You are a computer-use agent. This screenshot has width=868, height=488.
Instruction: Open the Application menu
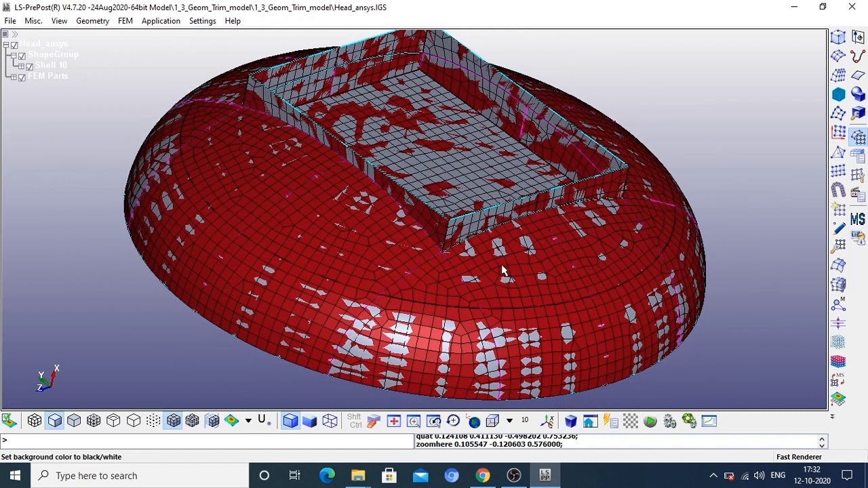click(x=161, y=21)
